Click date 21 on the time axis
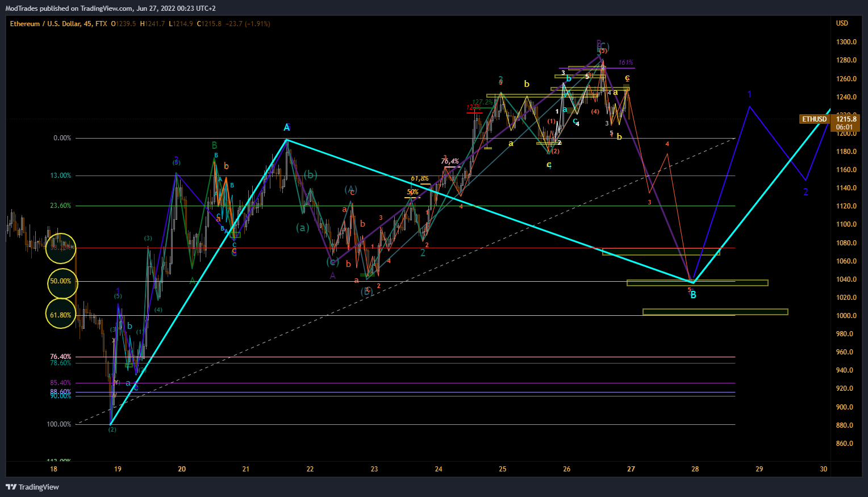The height and width of the screenshot is (497, 868). 246,469
